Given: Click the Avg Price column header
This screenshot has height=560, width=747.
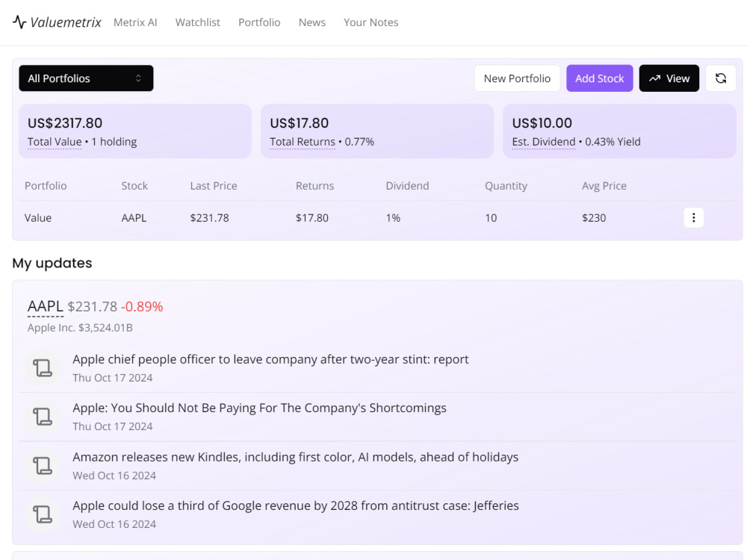Looking at the screenshot, I should (604, 186).
